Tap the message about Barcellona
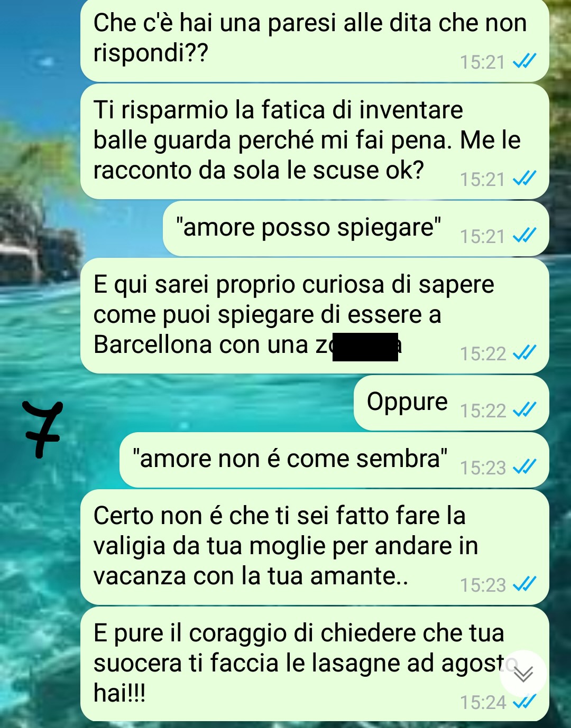 (315, 316)
